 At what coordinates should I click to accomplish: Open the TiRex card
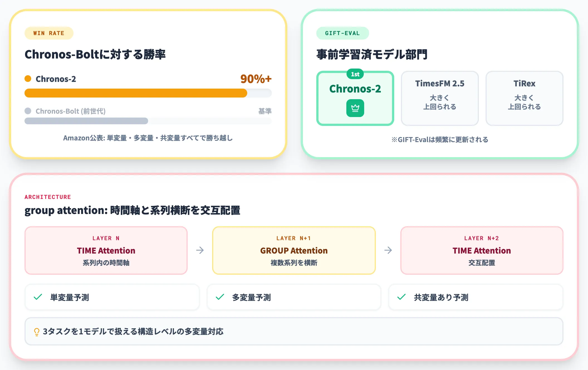point(524,98)
